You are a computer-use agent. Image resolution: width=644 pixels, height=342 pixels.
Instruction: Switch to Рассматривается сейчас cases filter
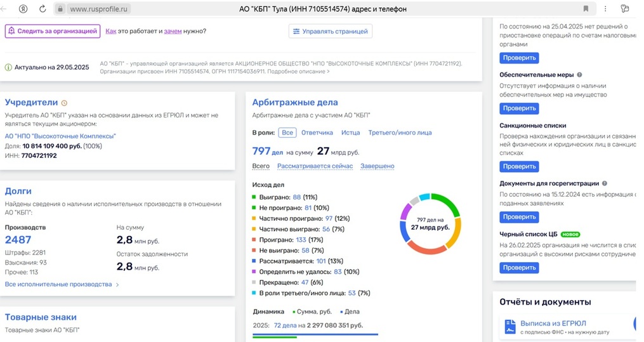pyautogui.click(x=315, y=166)
